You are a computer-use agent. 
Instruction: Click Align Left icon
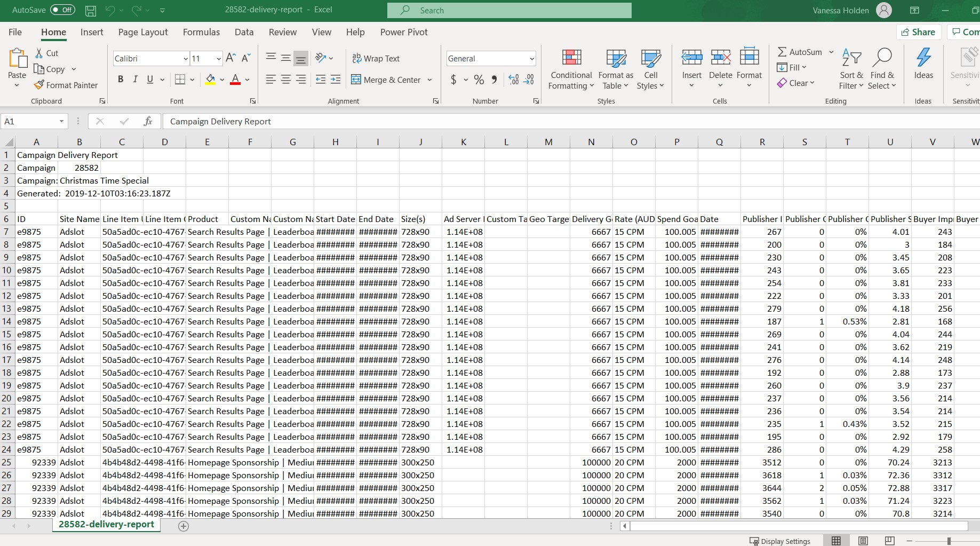(271, 80)
